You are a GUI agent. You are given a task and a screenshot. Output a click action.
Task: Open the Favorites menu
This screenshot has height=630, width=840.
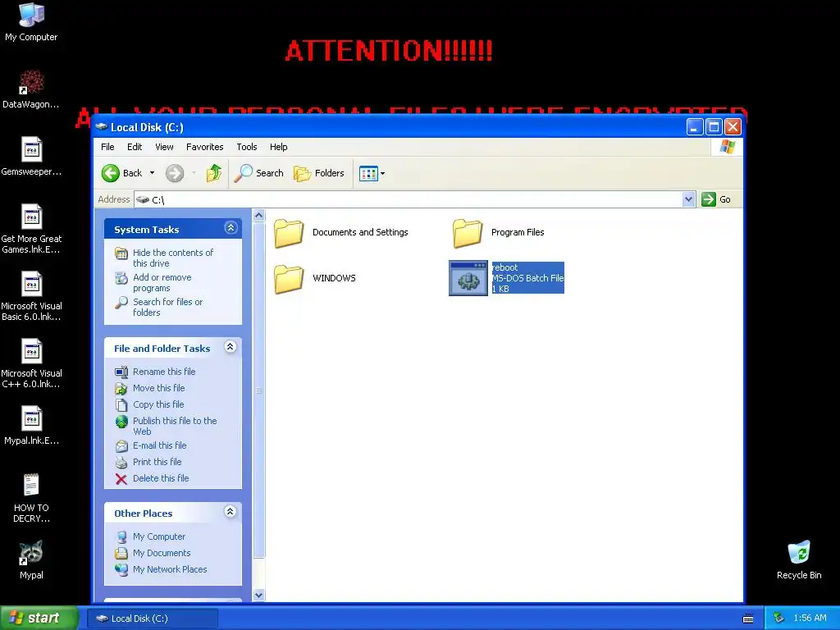pyautogui.click(x=204, y=147)
